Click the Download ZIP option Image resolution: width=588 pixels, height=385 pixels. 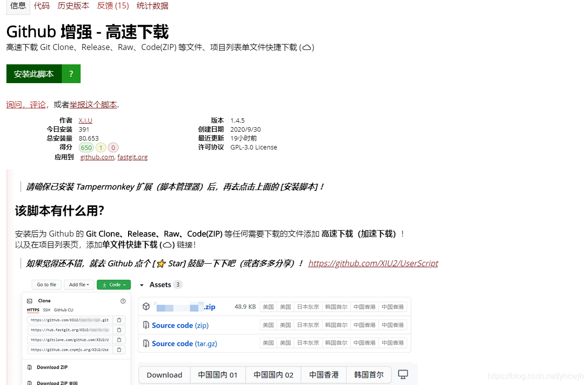[52, 367]
